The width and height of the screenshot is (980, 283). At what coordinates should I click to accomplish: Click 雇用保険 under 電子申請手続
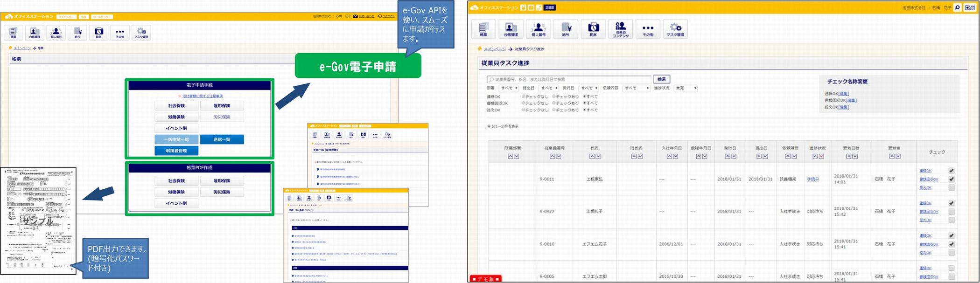click(x=222, y=106)
